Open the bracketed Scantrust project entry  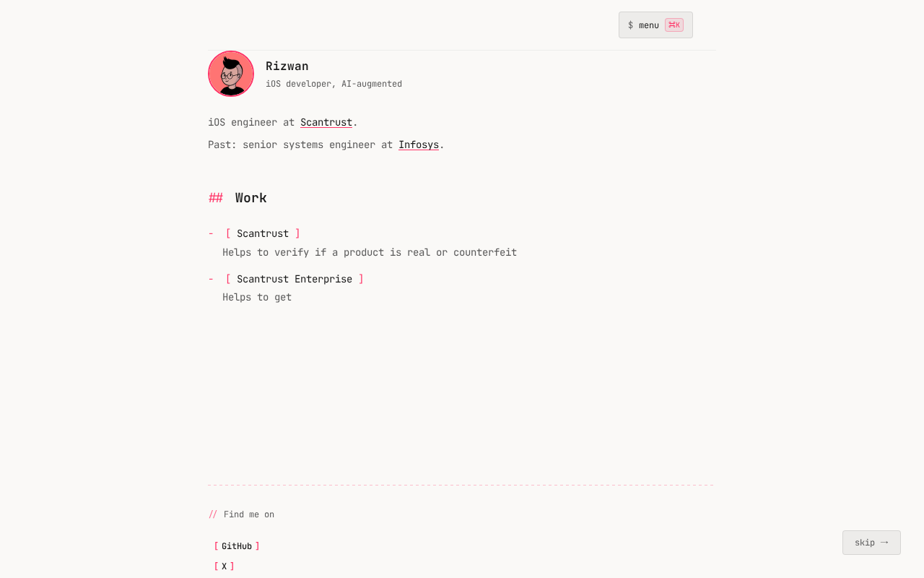(x=263, y=233)
